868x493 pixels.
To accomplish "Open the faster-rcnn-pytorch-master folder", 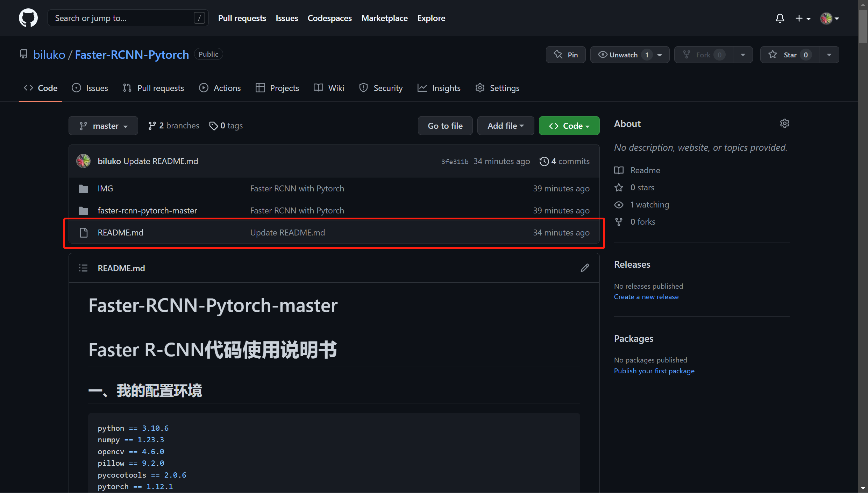I will click(x=147, y=210).
